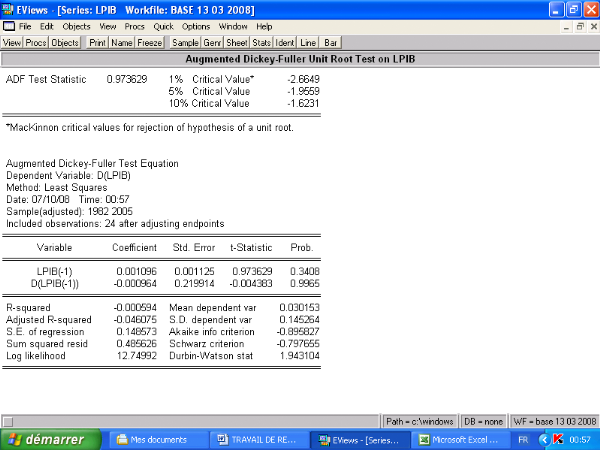Click the WF = base 13 03 2008 field
Image resolution: width=600 pixels, height=450 pixels.
(555, 421)
